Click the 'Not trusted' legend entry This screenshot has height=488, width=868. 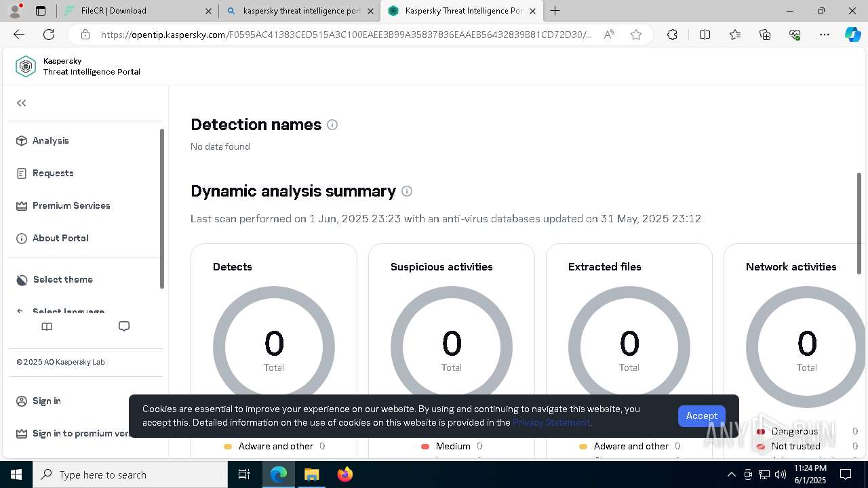[795, 446]
